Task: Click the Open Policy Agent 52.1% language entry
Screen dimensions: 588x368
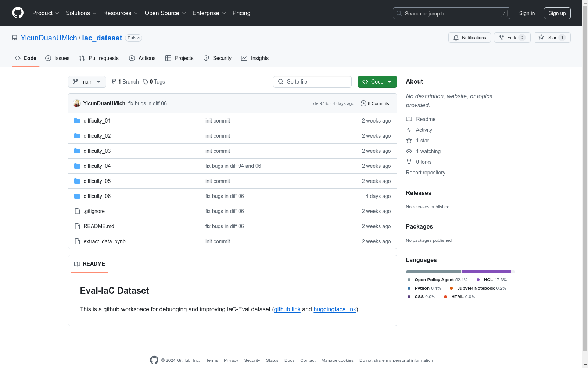Action: 437,280
